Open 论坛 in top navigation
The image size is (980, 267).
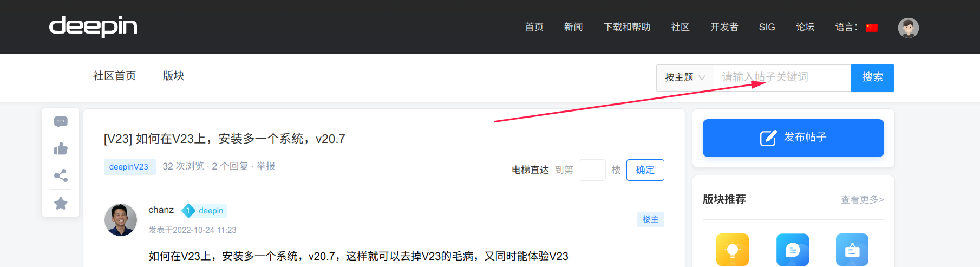pyautogui.click(x=805, y=27)
